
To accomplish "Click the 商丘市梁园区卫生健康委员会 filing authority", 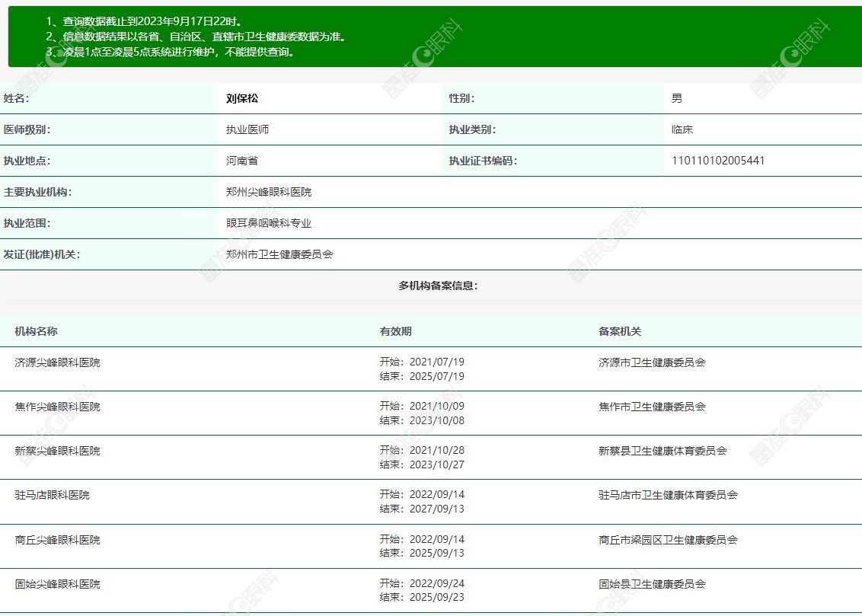I will (668, 540).
